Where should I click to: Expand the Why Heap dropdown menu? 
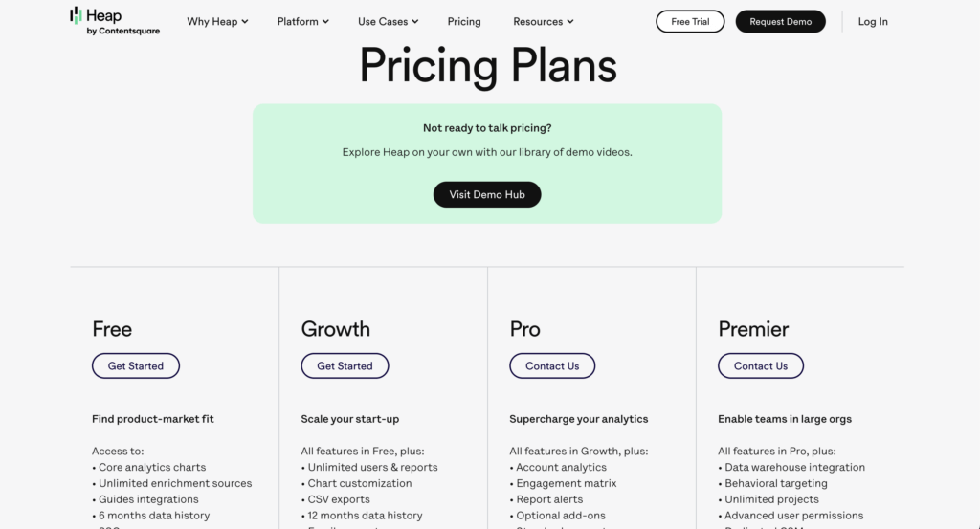217,21
